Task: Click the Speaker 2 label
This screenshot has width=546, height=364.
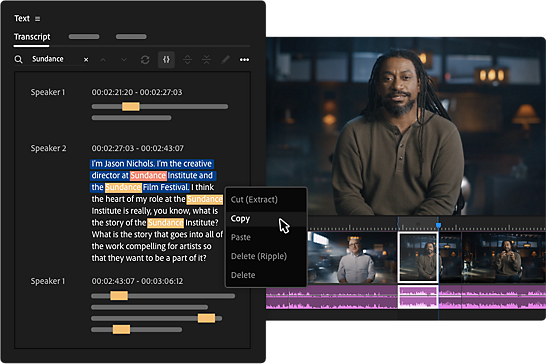Action: (48, 148)
